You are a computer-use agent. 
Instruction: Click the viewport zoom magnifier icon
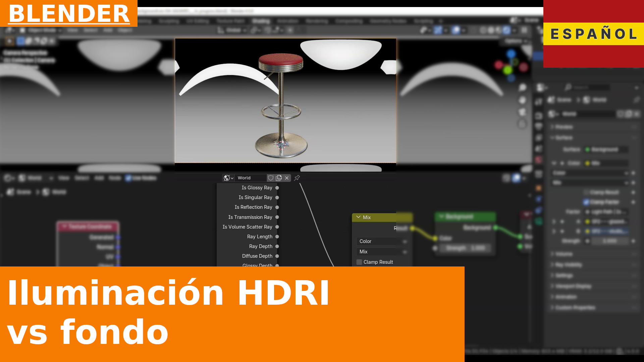pyautogui.click(x=523, y=88)
